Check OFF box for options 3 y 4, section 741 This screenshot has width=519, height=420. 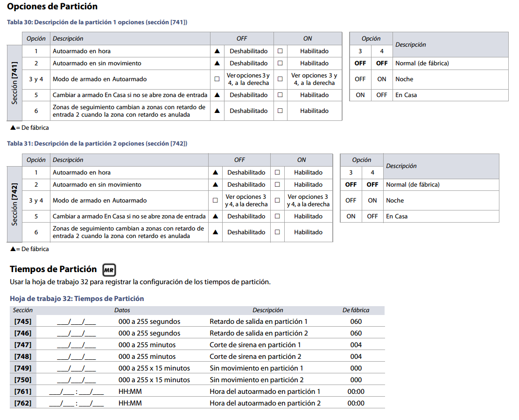pos(217,79)
